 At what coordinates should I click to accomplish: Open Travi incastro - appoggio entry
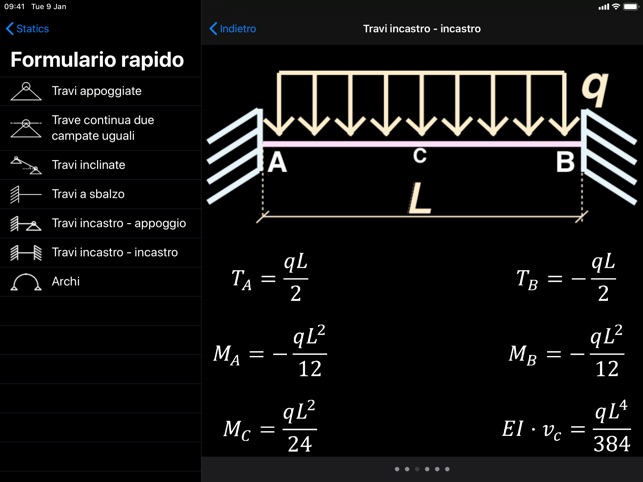click(100, 223)
